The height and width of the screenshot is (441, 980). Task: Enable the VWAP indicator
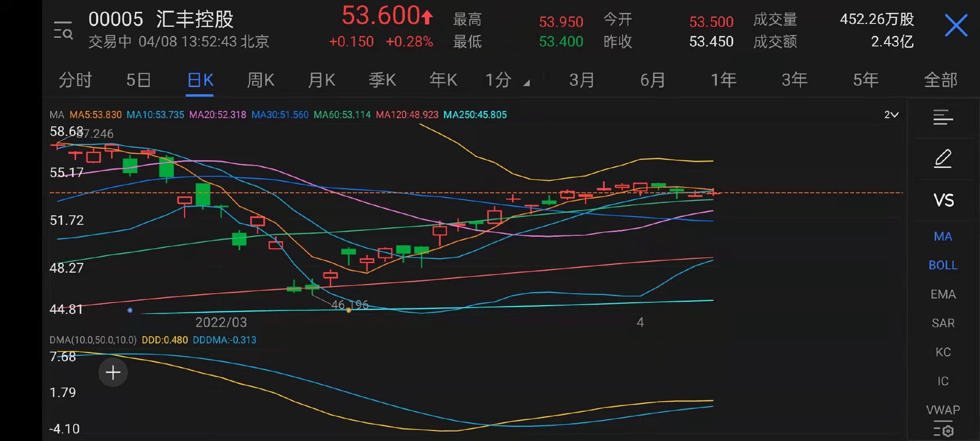[943, 410]
